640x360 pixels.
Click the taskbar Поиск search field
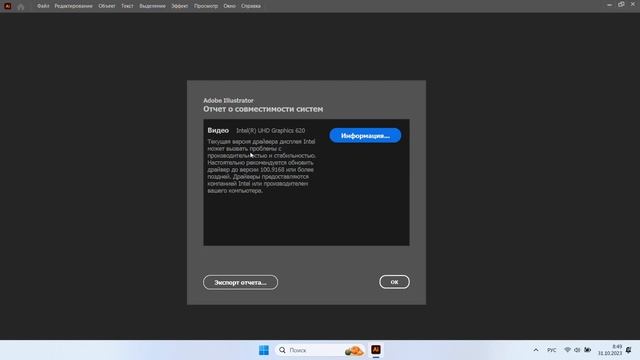pos(320,350)
